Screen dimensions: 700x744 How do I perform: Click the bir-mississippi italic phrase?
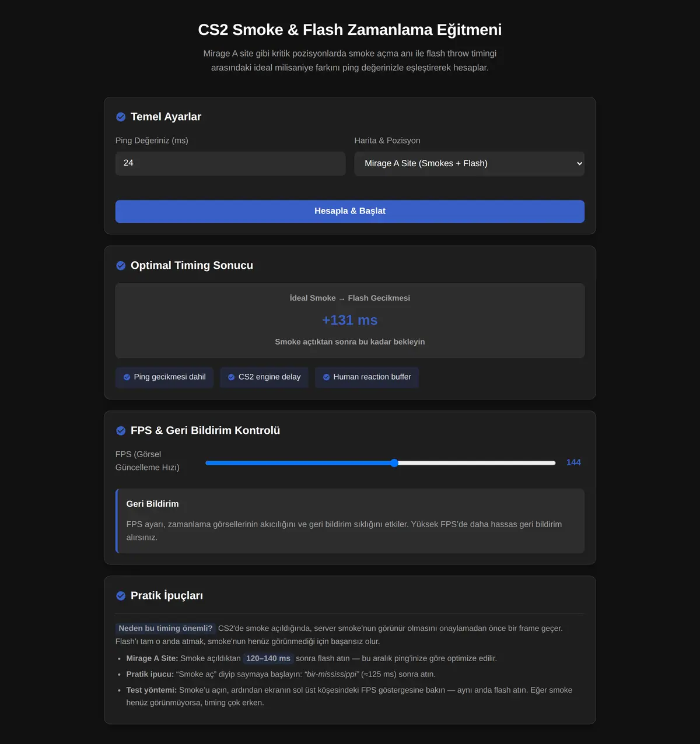pos(332,674)
